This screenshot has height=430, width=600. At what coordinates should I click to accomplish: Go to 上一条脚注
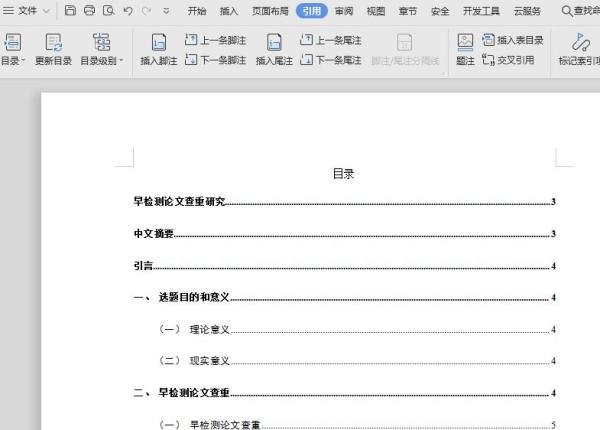tap(215, 40)
